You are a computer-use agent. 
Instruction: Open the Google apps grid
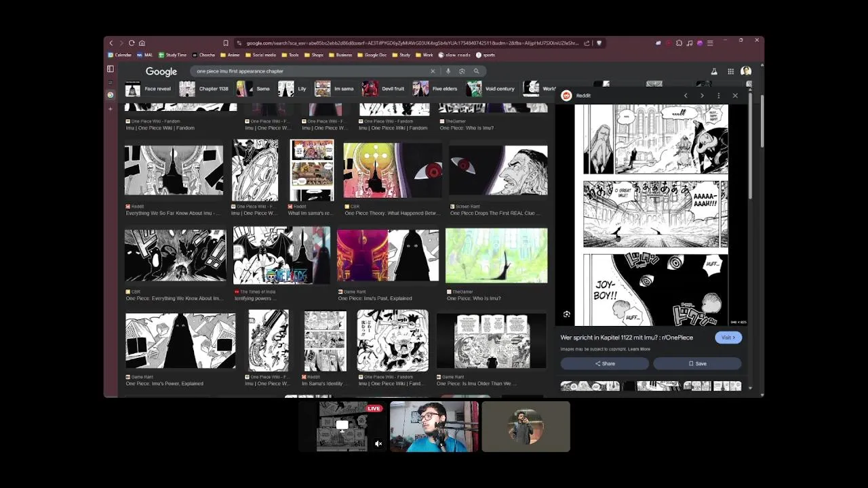pyautogui.click(x=730, y=71)
